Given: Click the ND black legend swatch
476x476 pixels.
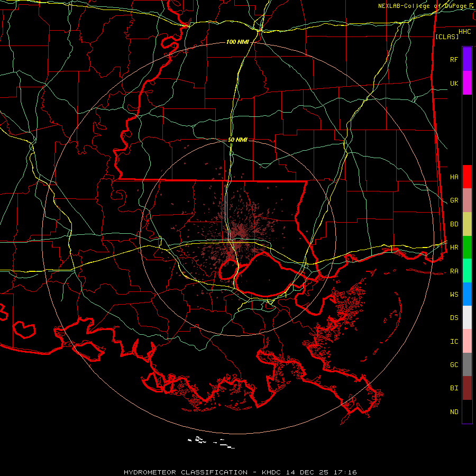Looking at the screenshot, I should [467, 411].
